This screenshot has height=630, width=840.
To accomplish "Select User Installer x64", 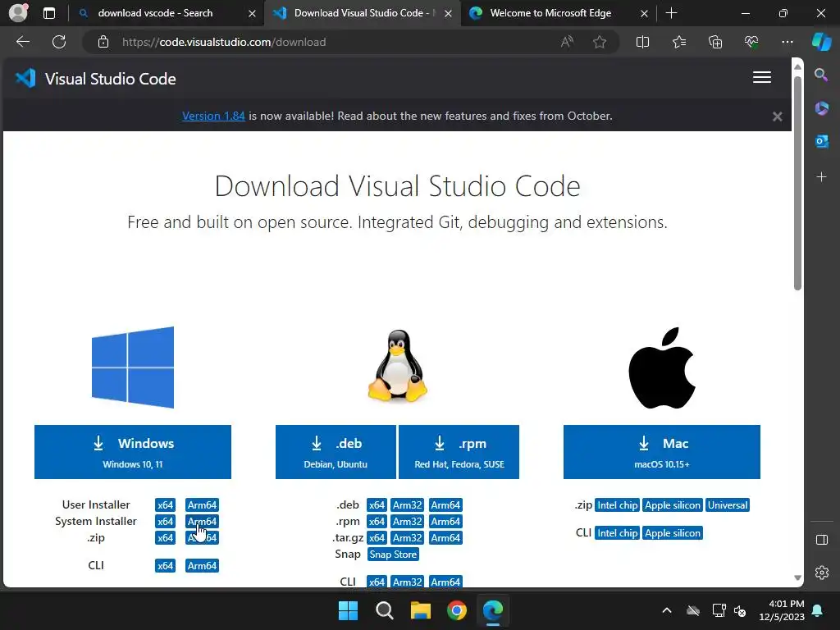I will pos(165,504).
